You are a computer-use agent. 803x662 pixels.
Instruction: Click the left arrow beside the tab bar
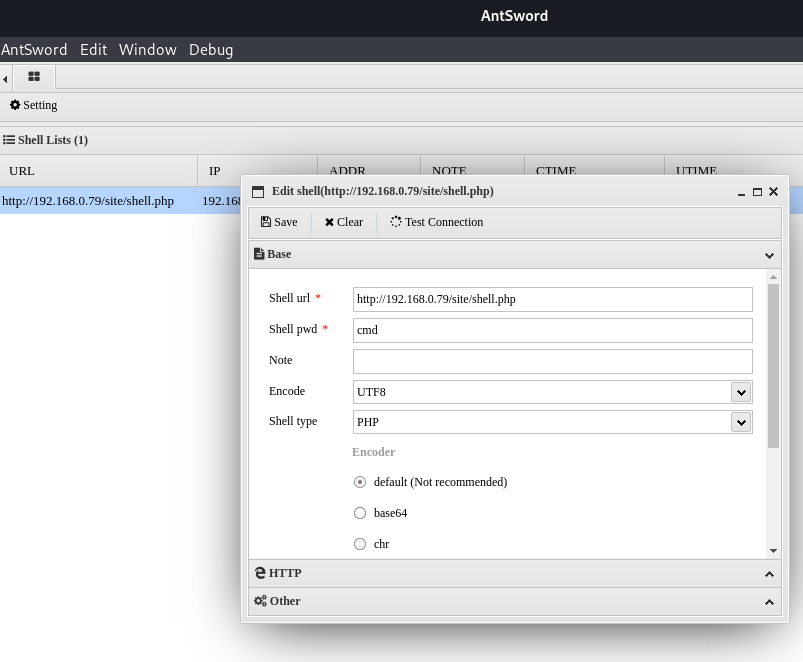5,79
